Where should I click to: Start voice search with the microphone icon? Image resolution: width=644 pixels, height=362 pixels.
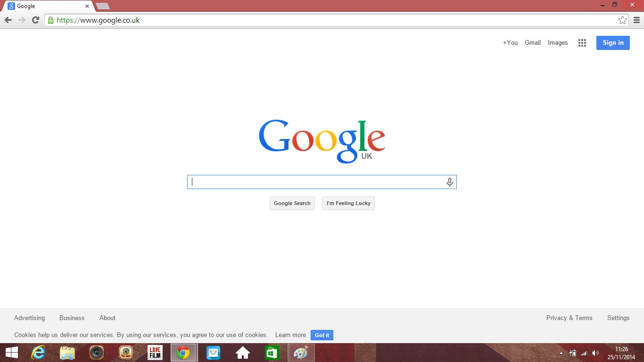[450, 182]
